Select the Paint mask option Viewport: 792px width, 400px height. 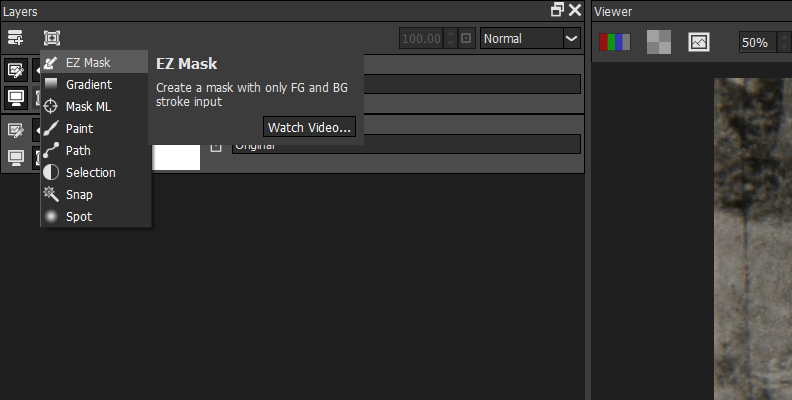coord(79,129)
